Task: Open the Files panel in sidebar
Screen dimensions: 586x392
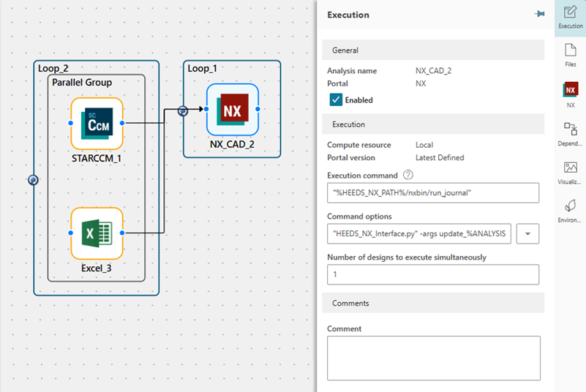Action: [570, 55]
